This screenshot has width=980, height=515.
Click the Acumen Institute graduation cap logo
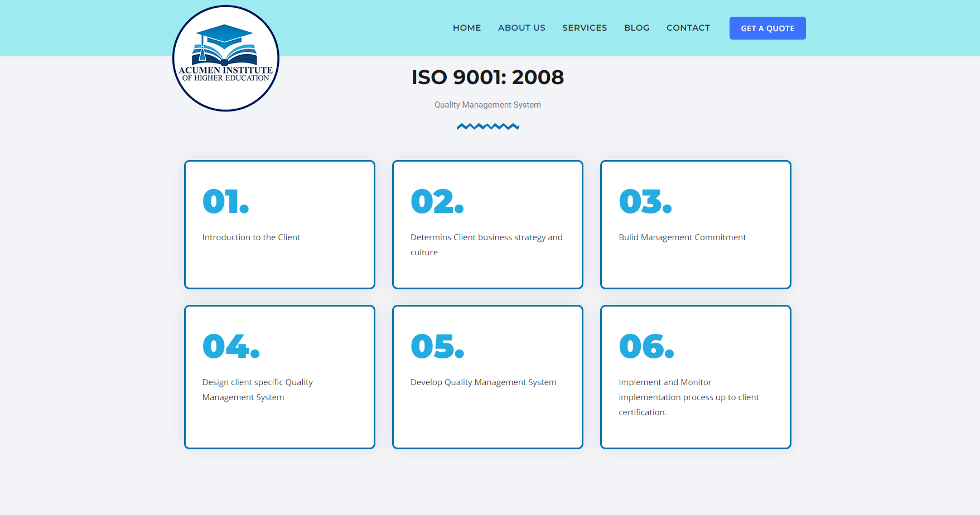point(225,58)
